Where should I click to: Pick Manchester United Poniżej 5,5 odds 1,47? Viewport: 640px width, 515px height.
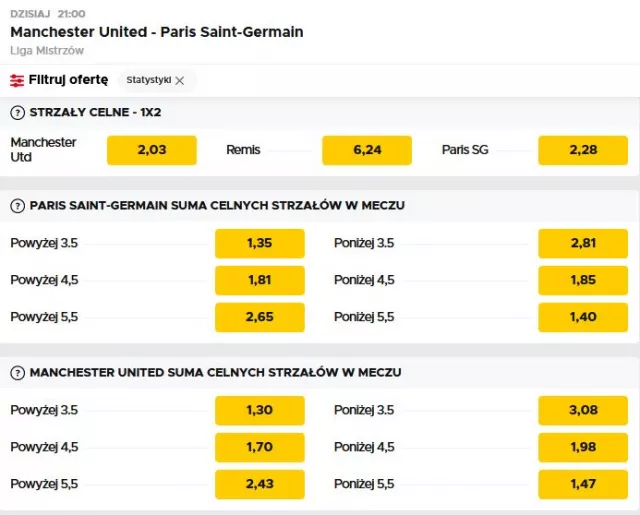pos(582,484)
